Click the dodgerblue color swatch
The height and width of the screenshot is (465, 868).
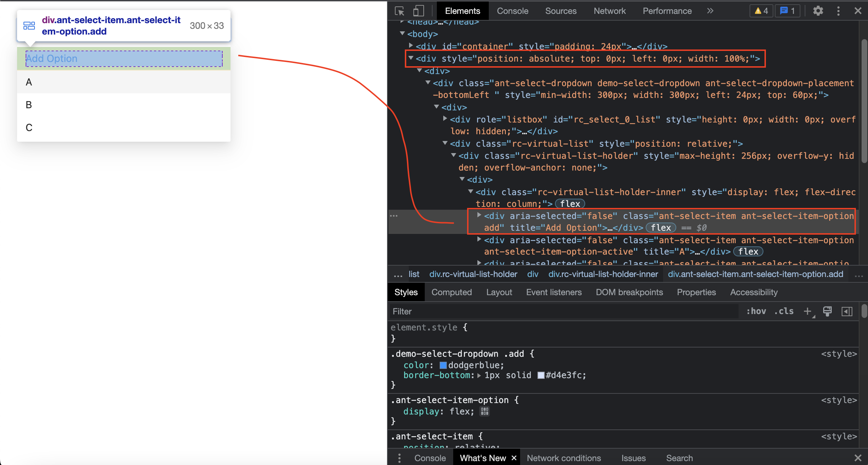(x=443, y=365)
